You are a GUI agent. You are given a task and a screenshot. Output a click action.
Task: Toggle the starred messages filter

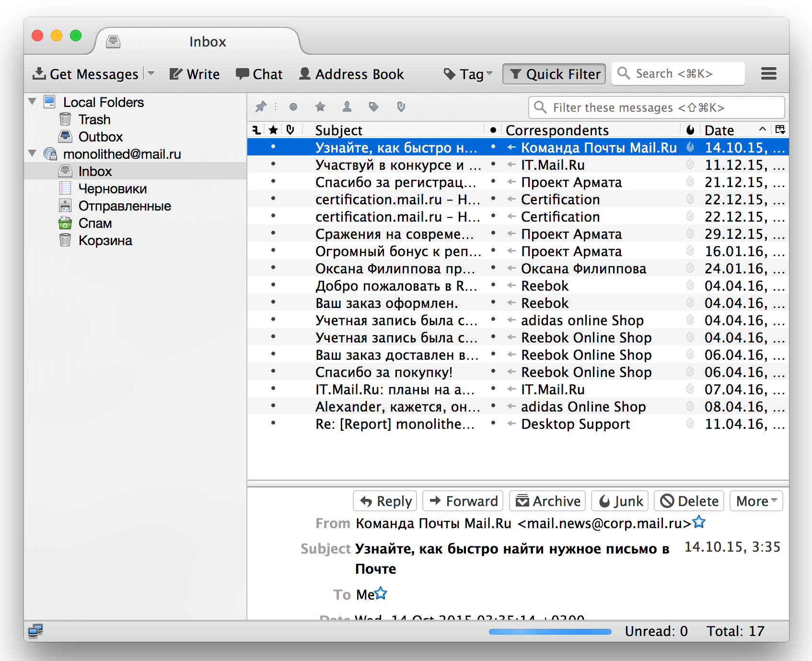[x=320, y=106]
